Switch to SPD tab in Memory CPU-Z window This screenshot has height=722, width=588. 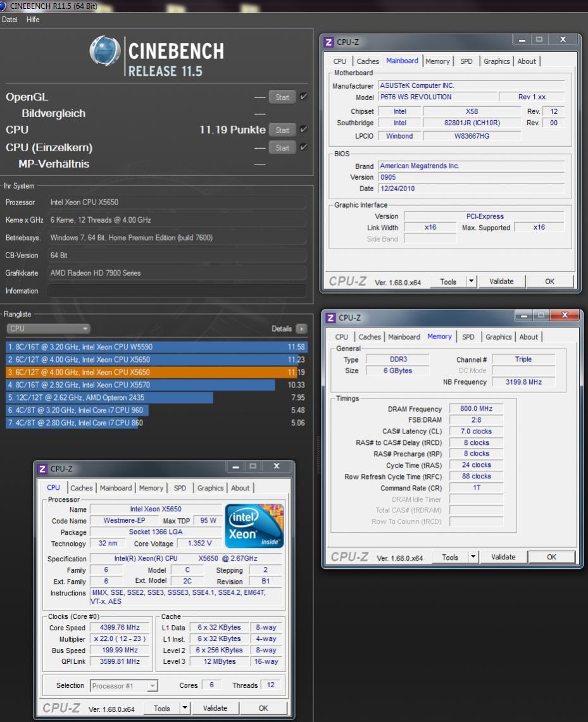click(x=468, y=337)
